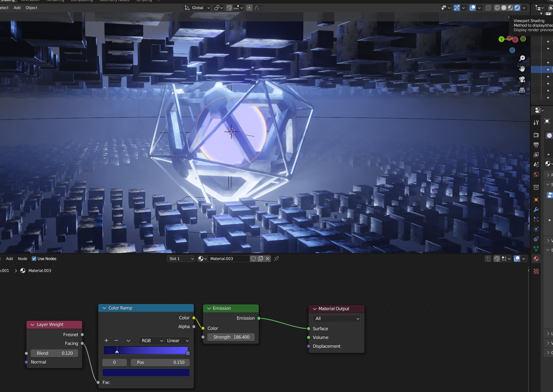Open Material Output target All dropdown

[336, 318]
